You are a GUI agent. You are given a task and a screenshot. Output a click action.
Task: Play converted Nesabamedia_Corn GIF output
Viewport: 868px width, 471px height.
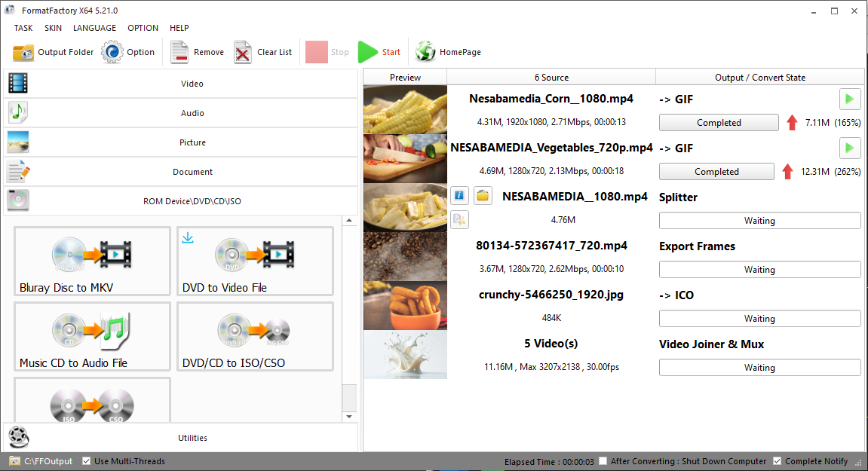(x=850, y=99)
